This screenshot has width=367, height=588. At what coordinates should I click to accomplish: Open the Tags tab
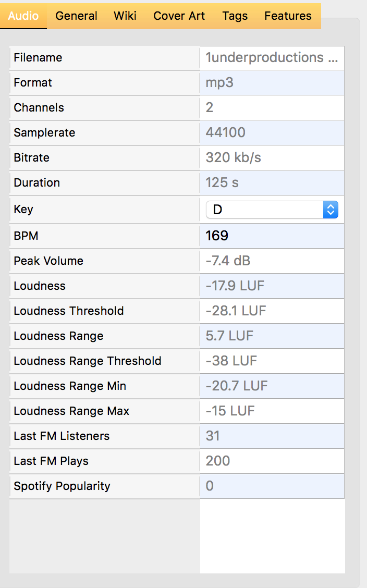tap(235, 16)
